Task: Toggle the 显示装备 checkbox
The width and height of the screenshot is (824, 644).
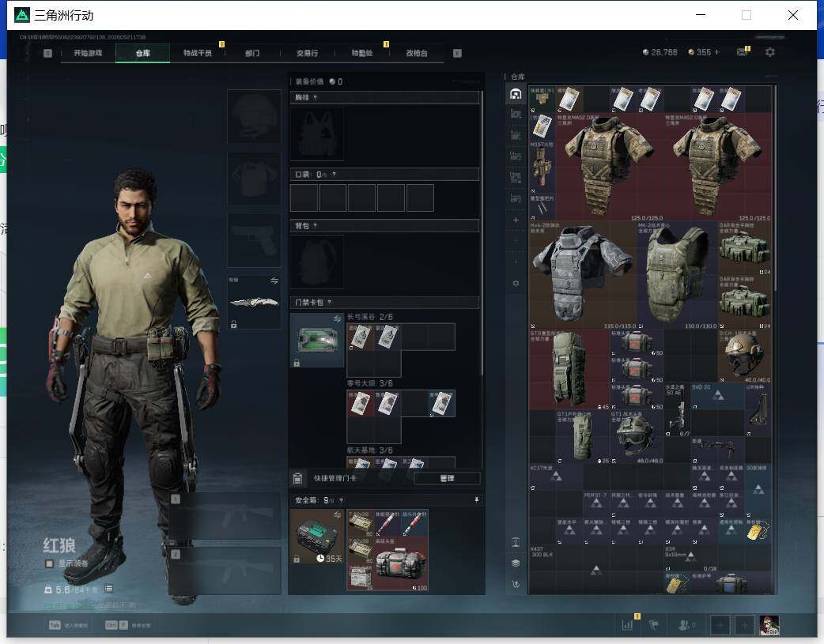Action: (x=49, y=563)
